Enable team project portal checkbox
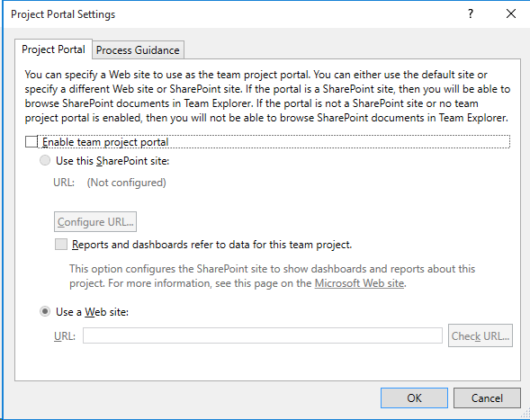Screen dimensions: 530x420 [x=31, y=142]
